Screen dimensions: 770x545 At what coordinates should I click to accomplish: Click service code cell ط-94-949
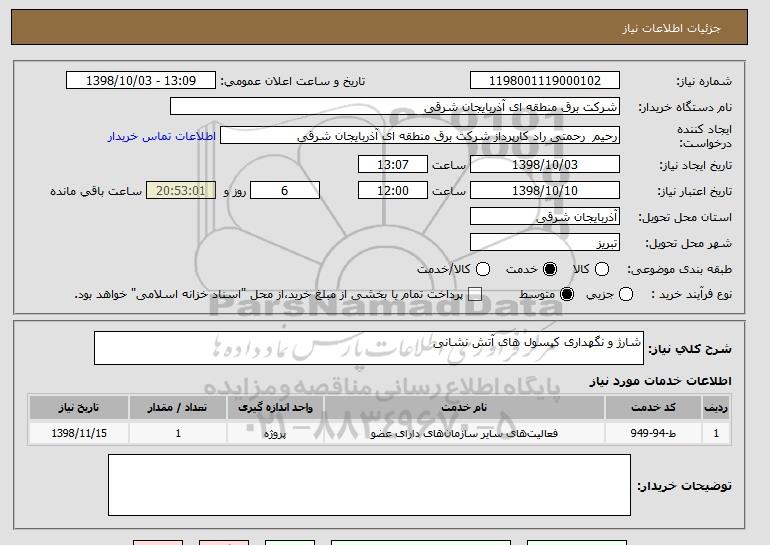(x=653, y=433)
